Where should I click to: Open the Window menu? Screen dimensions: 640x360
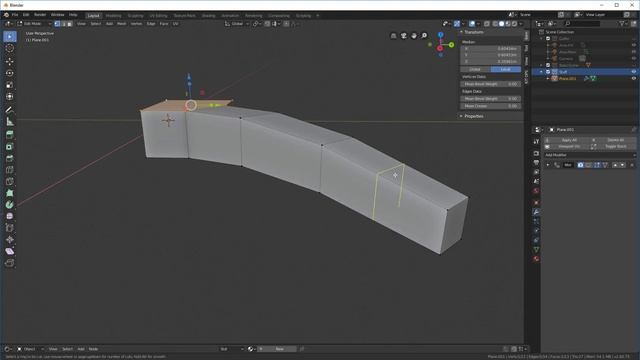[58, 15]
